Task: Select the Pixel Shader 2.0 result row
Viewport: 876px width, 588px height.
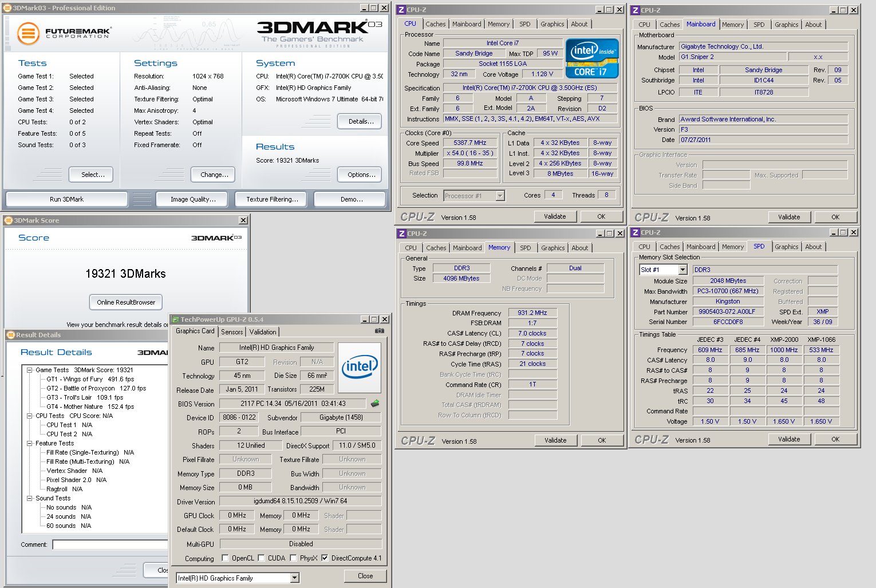Action: pyautogui.click(x=76, y=480)
